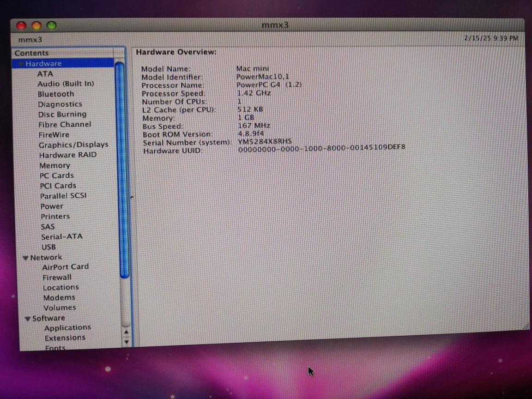The width and height of the screenshot is (532, 399).
Task: Select the Network category
Action: coord(46,258)
